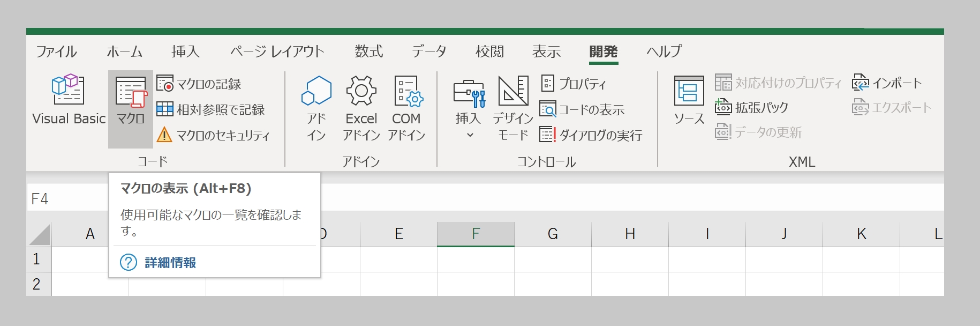Switch to the 校閲 tab
The height and width of the screenshot is (326, 980).
tap(489, 51)
